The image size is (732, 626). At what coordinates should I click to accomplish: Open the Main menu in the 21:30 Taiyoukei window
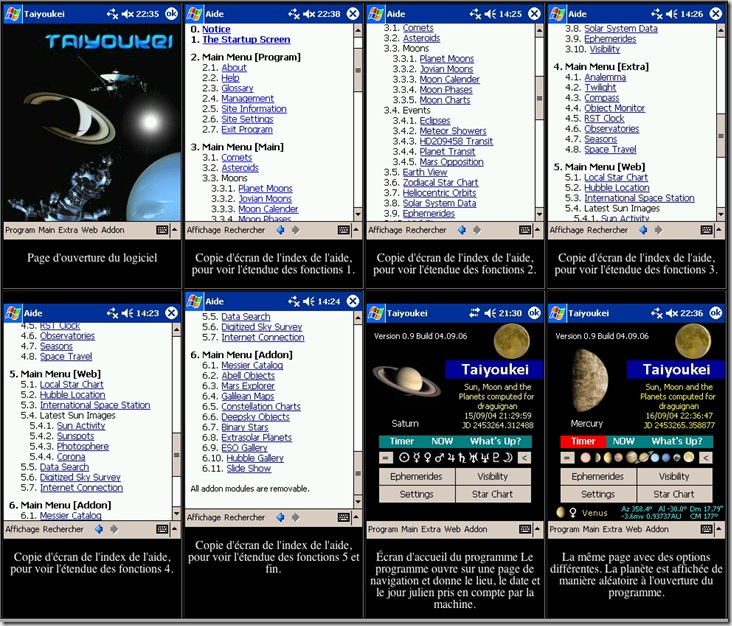[409, 529]
